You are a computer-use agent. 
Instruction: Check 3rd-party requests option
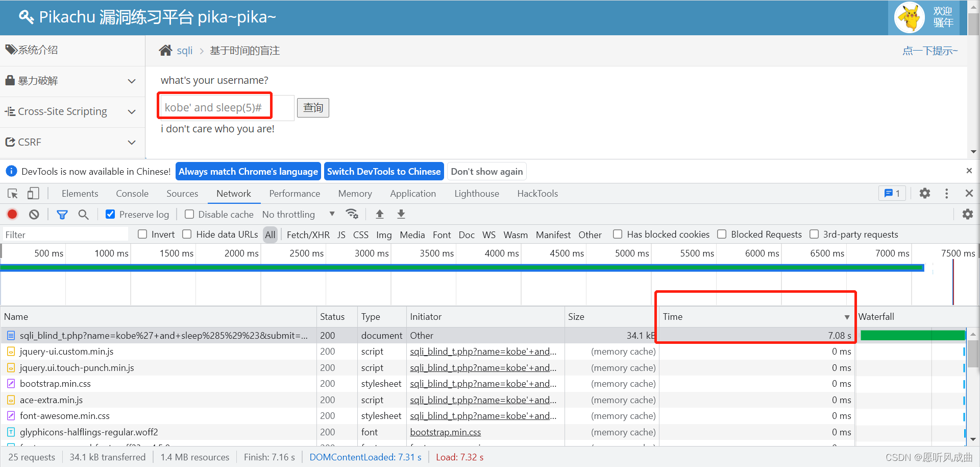click(814, 234)
